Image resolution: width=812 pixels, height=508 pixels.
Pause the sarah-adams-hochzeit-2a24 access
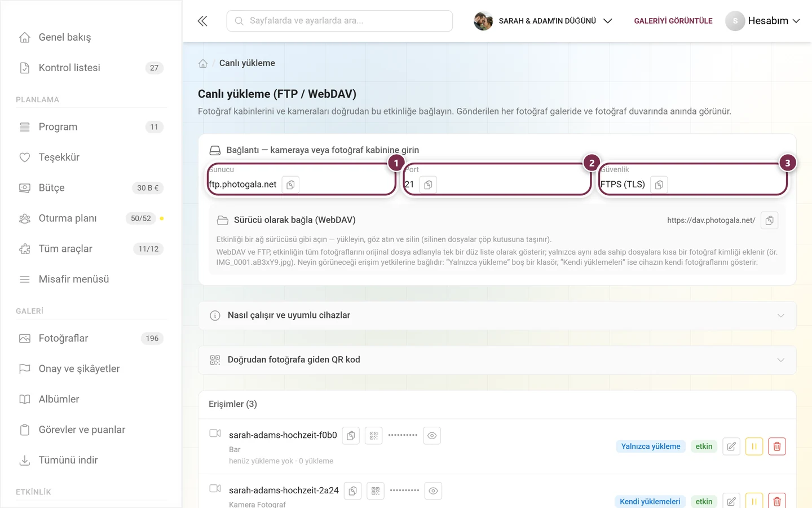pyautogui.click(x=754, y=501)
